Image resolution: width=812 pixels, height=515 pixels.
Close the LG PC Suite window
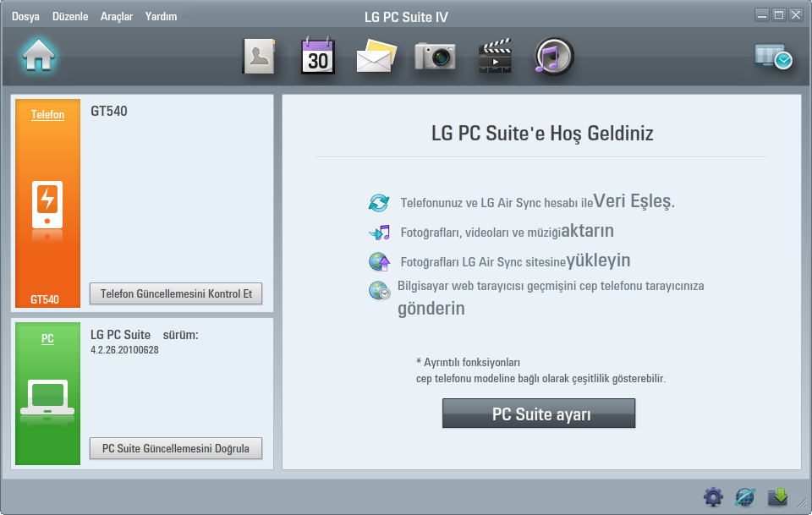796,15
